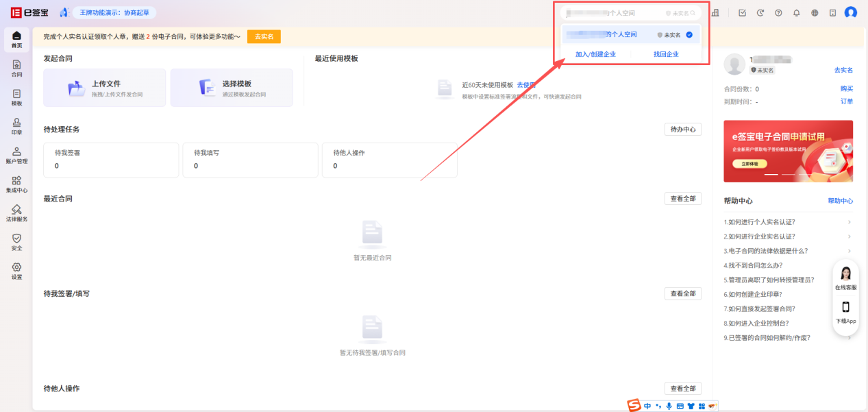
Task: Click the notification bell icon
Action: [796, 13]
